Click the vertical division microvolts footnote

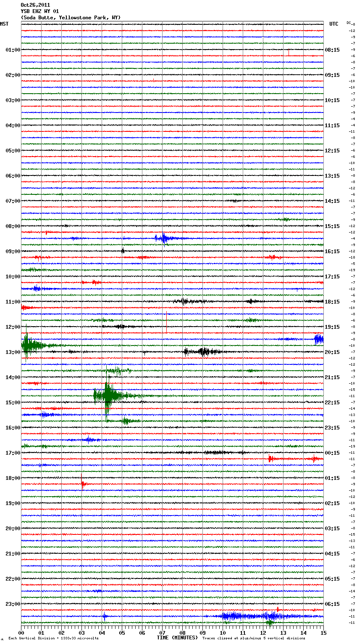(53, 638)
